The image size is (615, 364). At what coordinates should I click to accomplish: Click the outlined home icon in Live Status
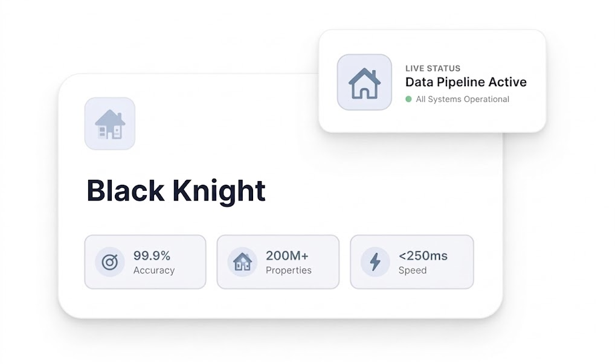364,82
